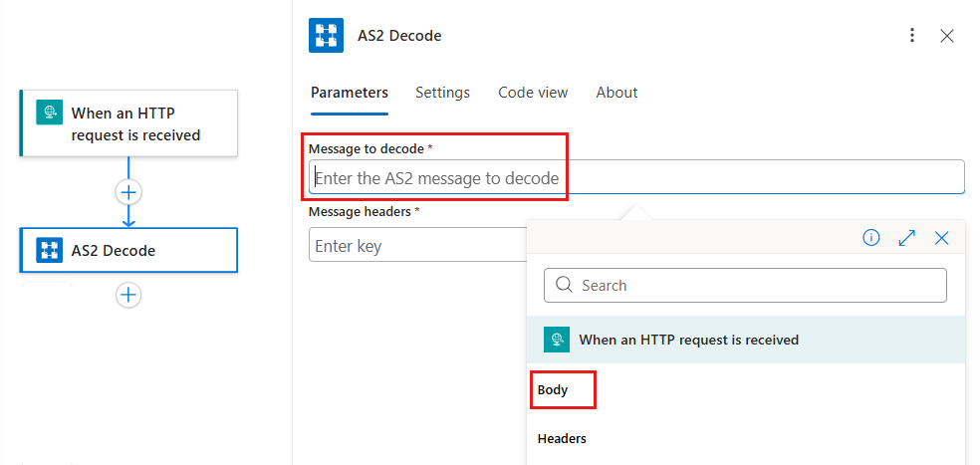This screenshot has width=980, height=465.
Task: Switch to the Code view tab
Action: pyautogui.click(x=533, y=93)
